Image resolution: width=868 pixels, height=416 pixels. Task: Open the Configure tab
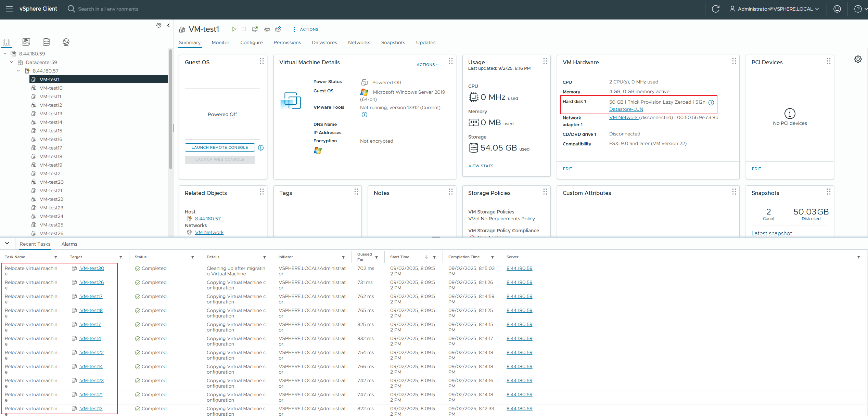click(x=252, y=42)
